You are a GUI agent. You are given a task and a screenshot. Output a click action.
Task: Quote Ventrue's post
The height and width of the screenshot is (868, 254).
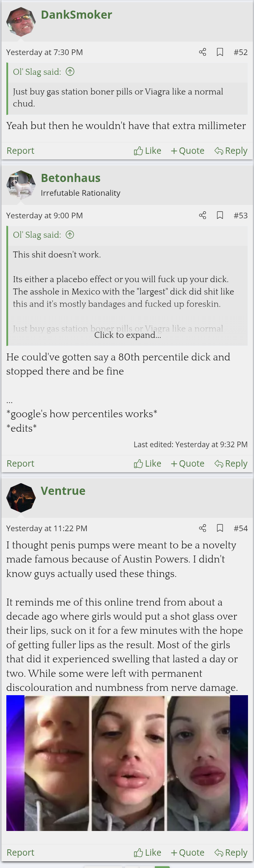pyautogui.click(x=187, y=852)
